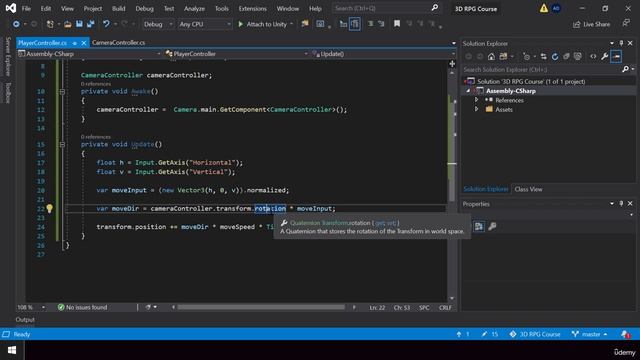Viewport: 640px width, 360px height.
Task: Collapse the Update() method outline
Action: pos(62,144)
